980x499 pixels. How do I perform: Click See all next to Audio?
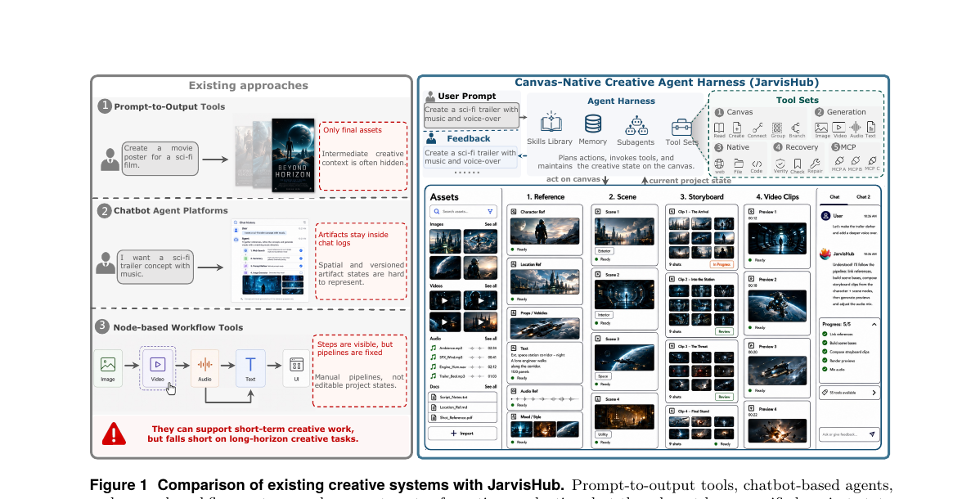(x=491, y=339)
